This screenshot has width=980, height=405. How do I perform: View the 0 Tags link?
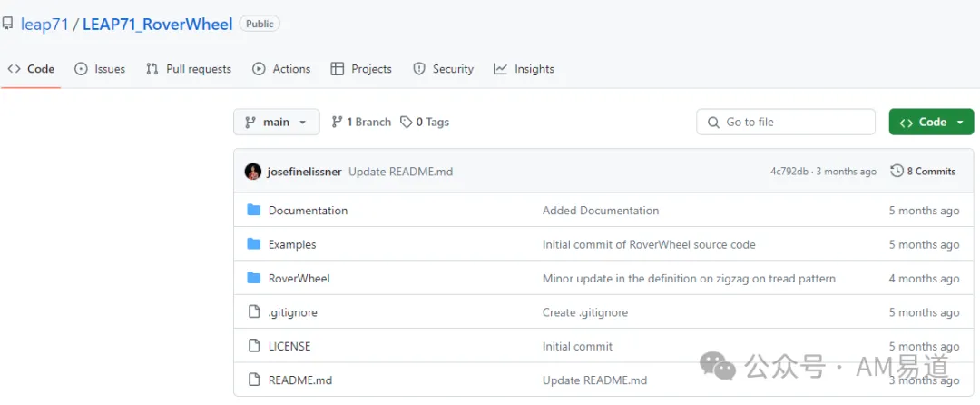[x=425, y=122]
